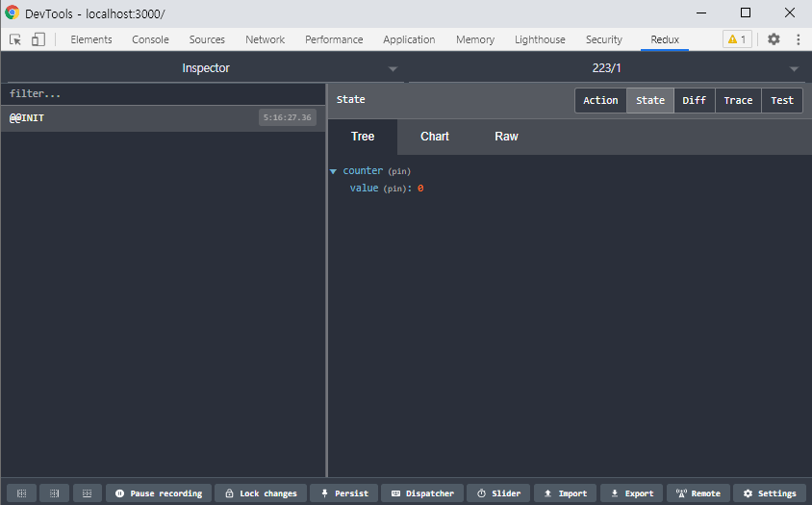
Task: Click the 5:16:27.36 timestamp
Action: pos(288,117)
